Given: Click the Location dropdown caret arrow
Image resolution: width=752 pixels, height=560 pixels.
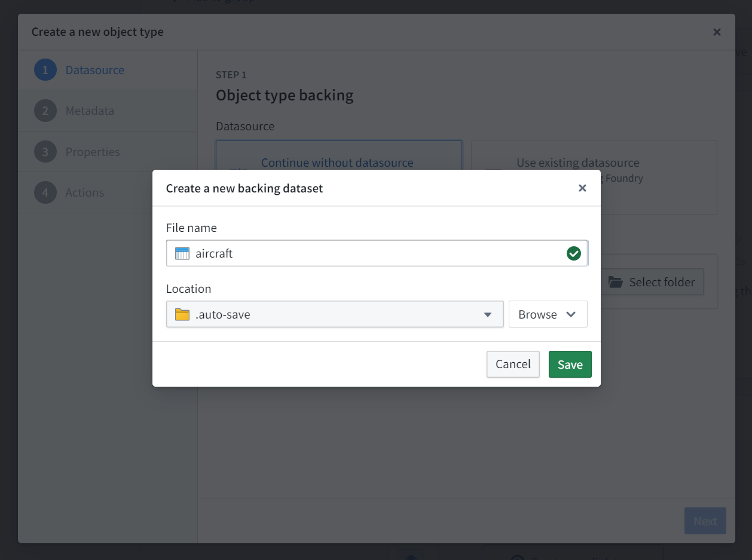Looking at the screenshot, I should [488, 315].
